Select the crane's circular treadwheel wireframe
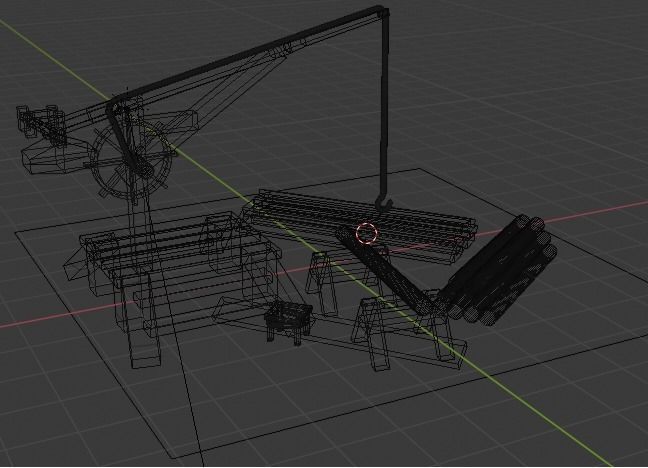This screenshot has width=648, height=468. tap(131, 160)
